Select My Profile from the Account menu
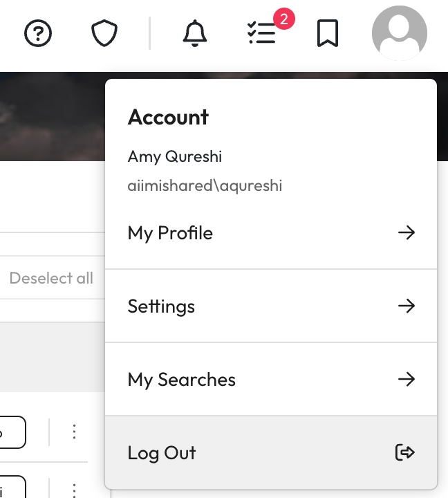This screenshot has width=448, height=498. pyautogui.click(x=170, y=232)
